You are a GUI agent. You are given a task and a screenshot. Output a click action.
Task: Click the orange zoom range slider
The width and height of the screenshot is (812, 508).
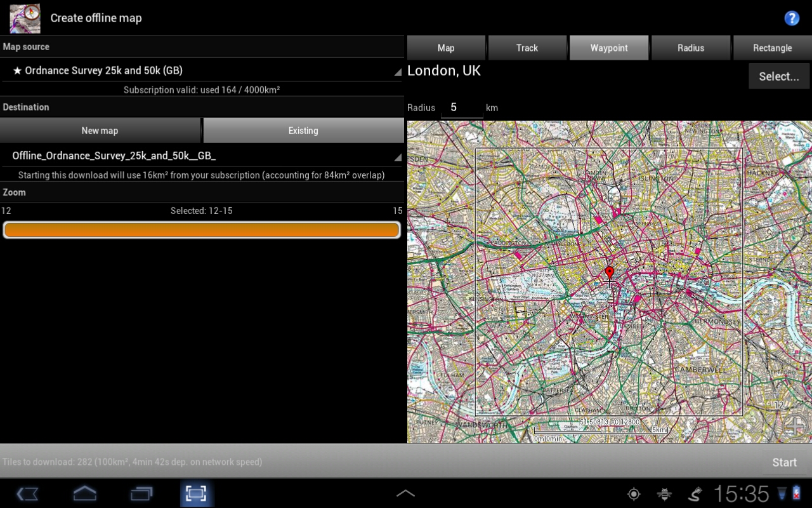[202, 230]
